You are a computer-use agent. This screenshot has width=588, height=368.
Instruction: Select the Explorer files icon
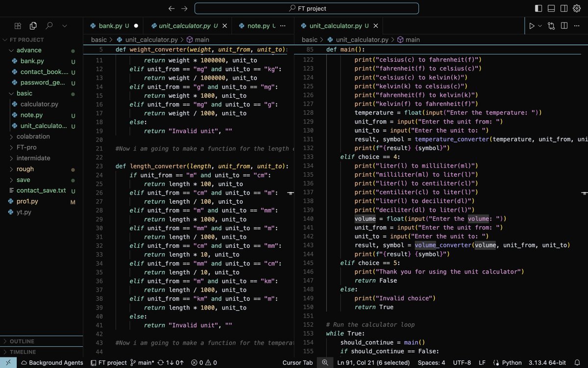33,26
